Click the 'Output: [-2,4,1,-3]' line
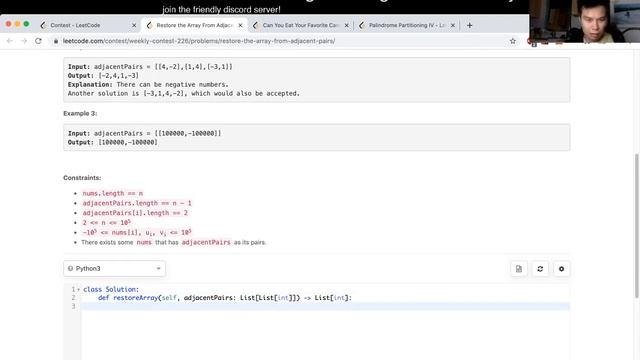The width and height of the screenshot is (640, 360). point(103,76)
